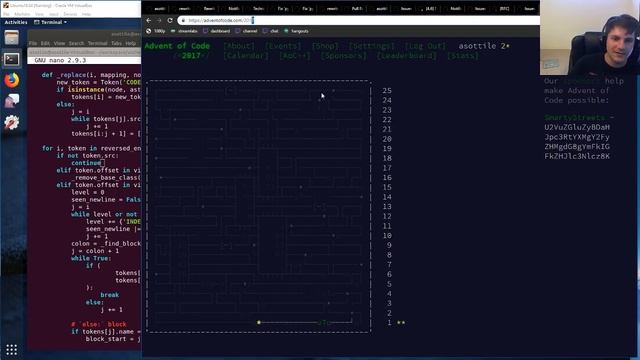Open the [Leaderboard] link
The width and height of the screenshot is (640, 360).
pos(407,56)
